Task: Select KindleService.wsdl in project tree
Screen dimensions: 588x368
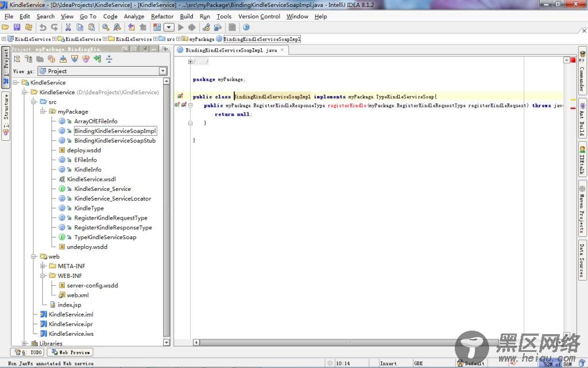Action: (91, 179)
